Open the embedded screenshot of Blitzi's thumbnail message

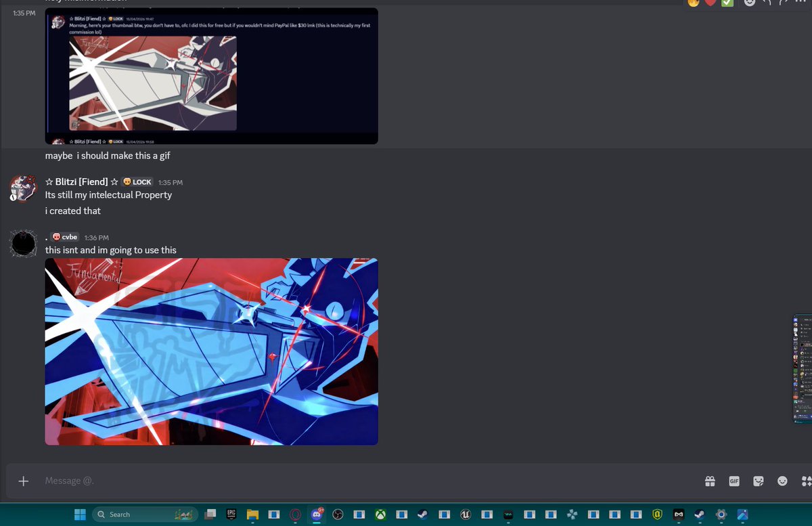211,76
